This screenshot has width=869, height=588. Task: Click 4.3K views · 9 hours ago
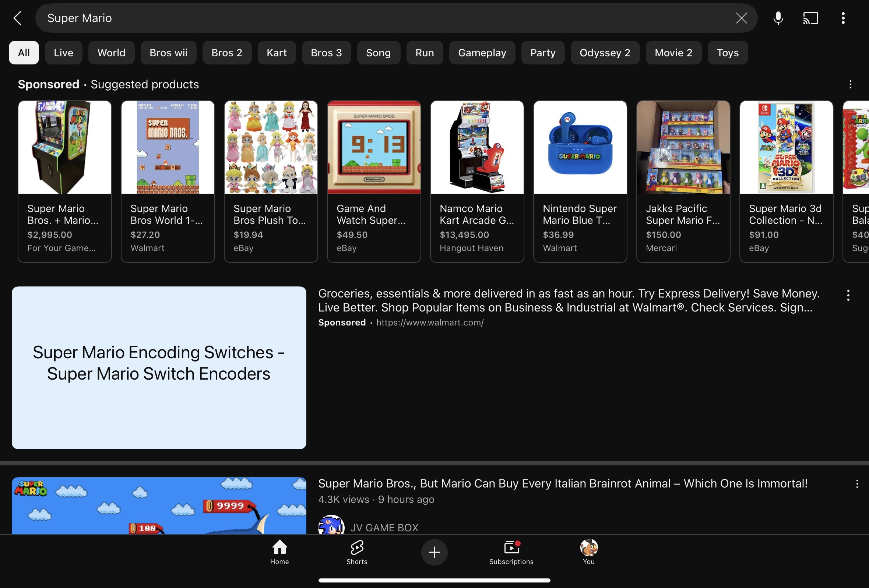tap(376, 500)
